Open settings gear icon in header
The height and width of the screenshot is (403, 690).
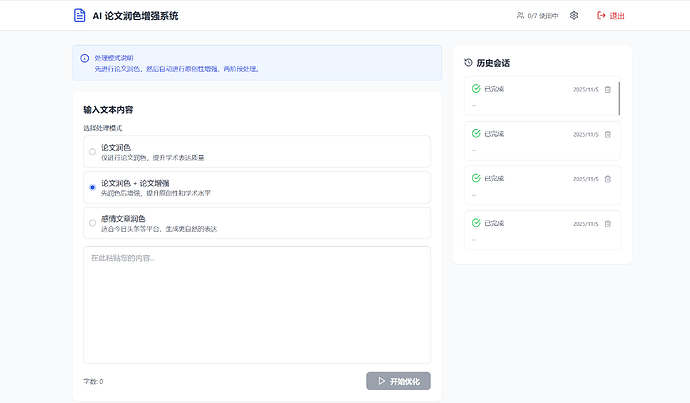[x=574, y=15]
